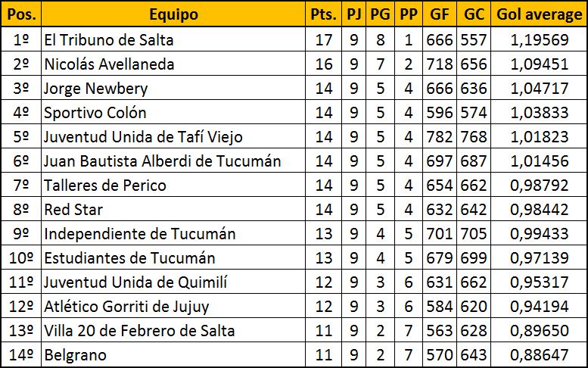
Task: Click the 14º position cell
Action: tap(20, 354)
